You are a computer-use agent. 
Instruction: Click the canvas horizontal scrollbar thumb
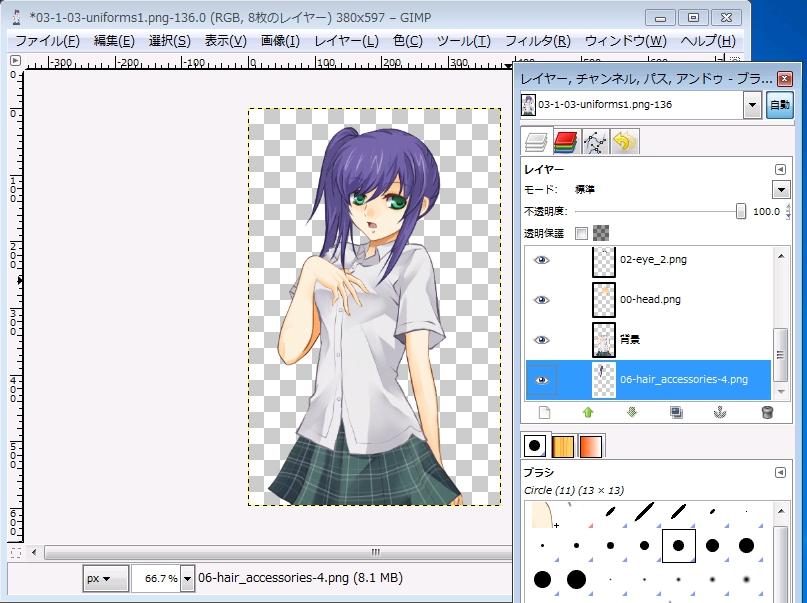[x=278, y=553]
